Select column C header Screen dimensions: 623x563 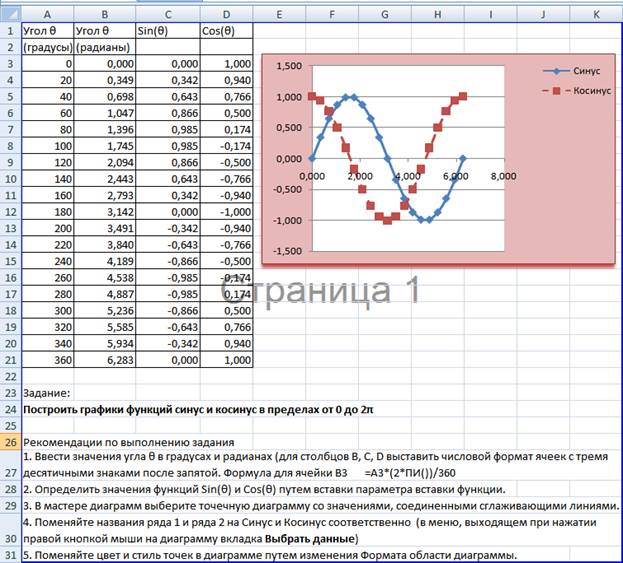[168, 14]
